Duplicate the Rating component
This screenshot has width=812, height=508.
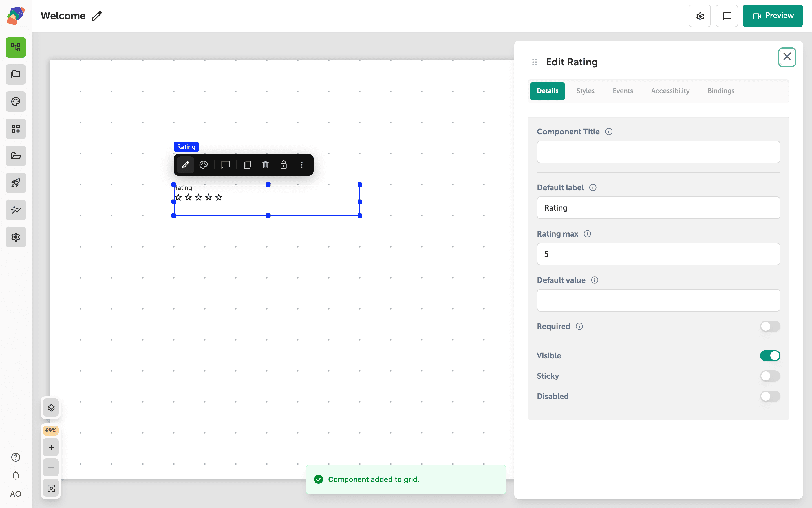(x=248, y=165)
